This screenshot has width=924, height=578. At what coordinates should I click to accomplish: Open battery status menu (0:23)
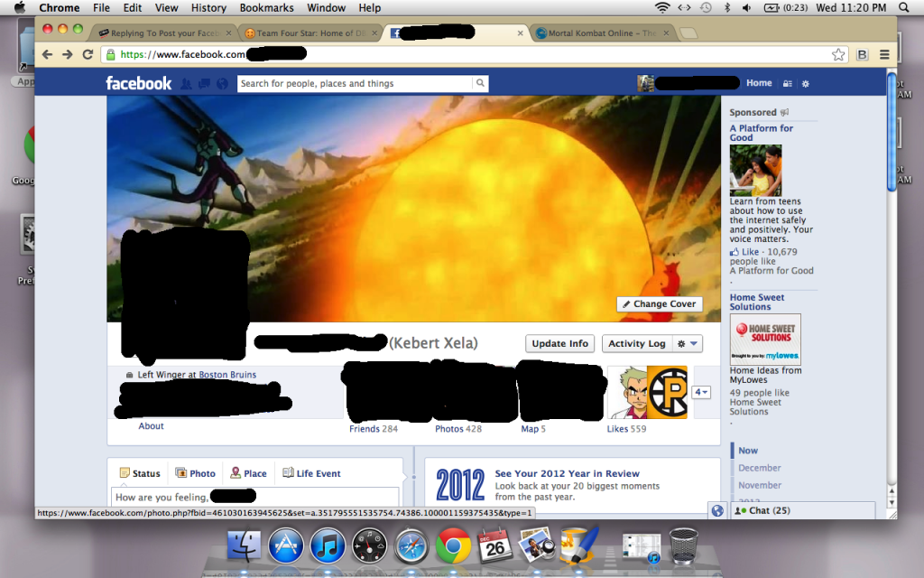(786, 7)
